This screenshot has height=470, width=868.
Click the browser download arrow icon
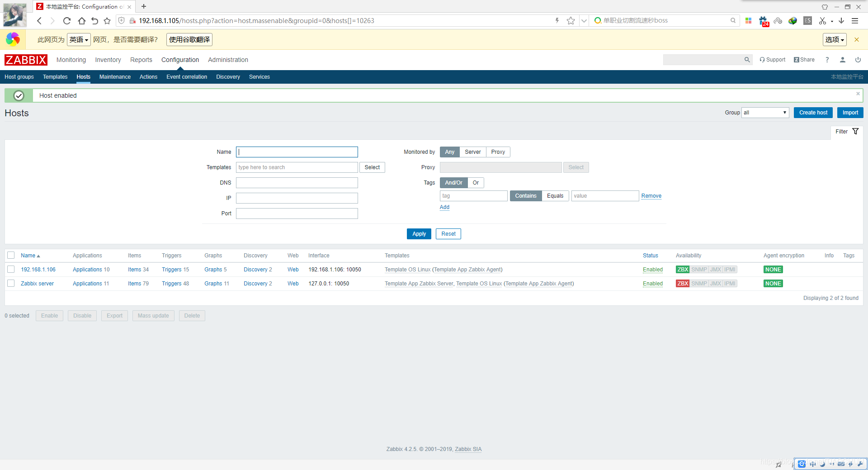(841, 21)
